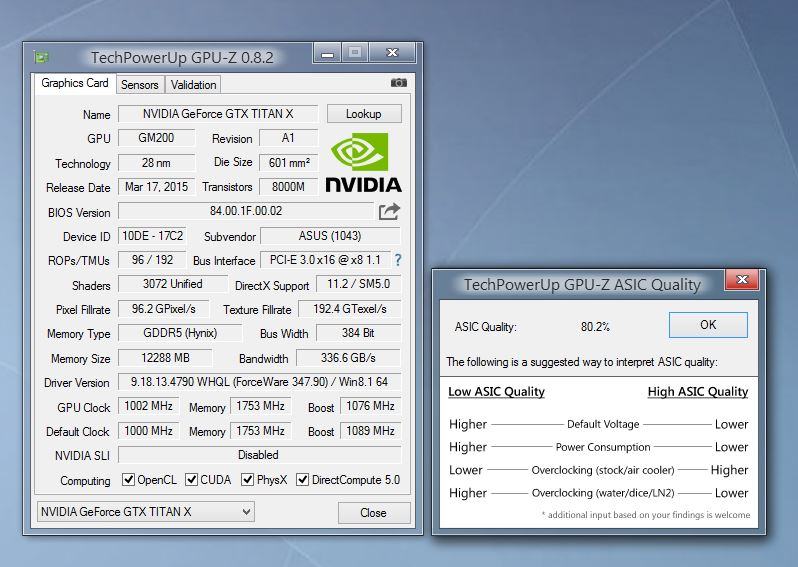Switch to the Sensors tab
Image resolution: width=798 pixels, height=567 pixels.
[139, 84]
